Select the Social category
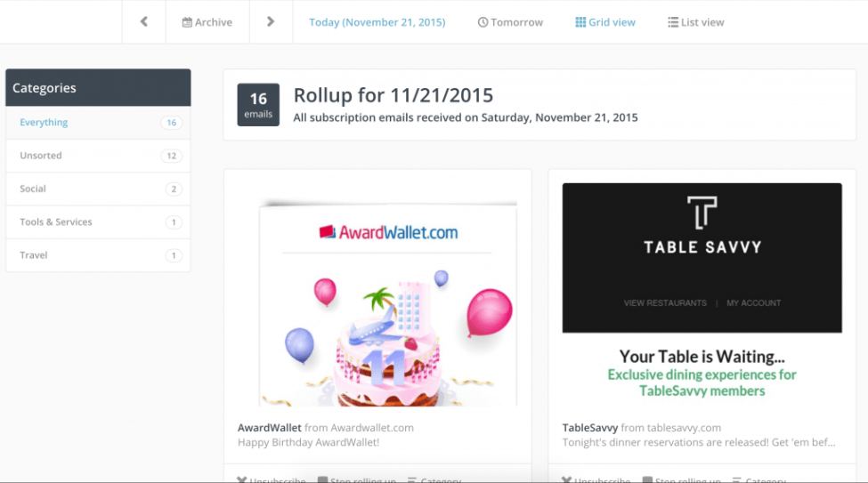The height and width of the screenshot is (483, 868). (x=98, y=189)
